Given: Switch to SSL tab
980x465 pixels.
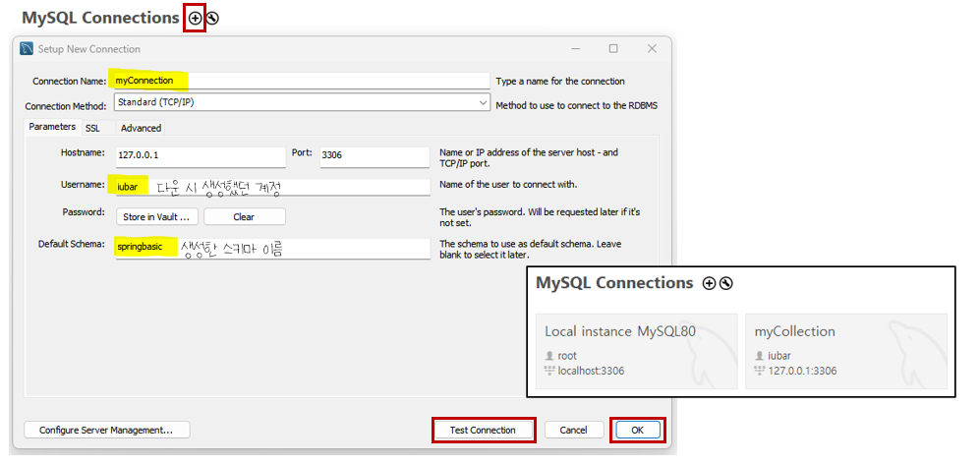Looking at the screenshot, I should tap(92, 128).
